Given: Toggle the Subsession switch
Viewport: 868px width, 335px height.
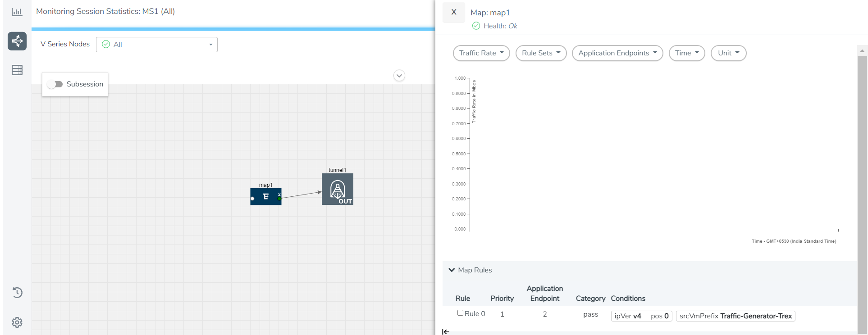Looking at the screenshot, I should pos(55,84).
